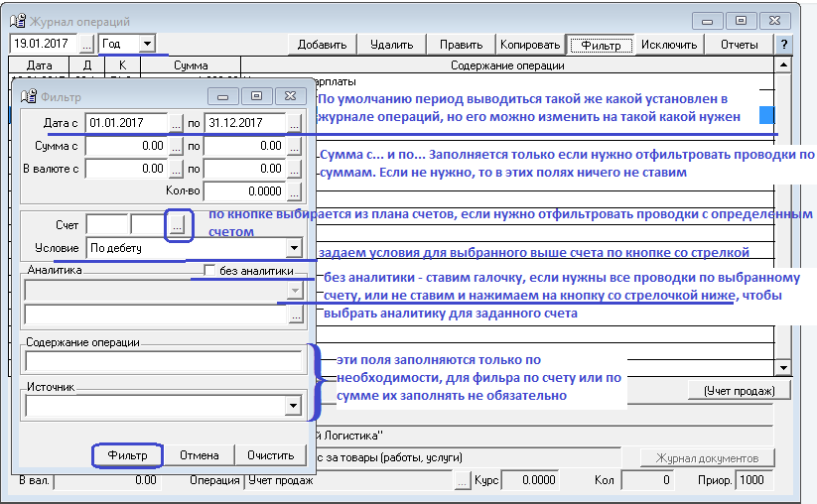
Task: Close the Фильтр dialog window
Action: tap(290, 97)
